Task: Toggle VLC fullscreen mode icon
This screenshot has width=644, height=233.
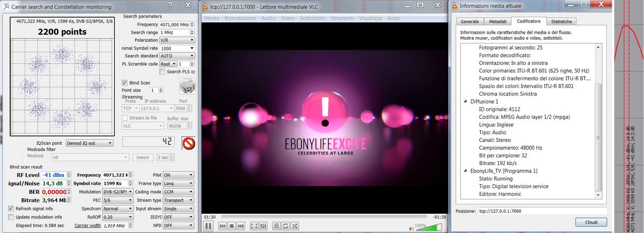Action: [254, 226]
